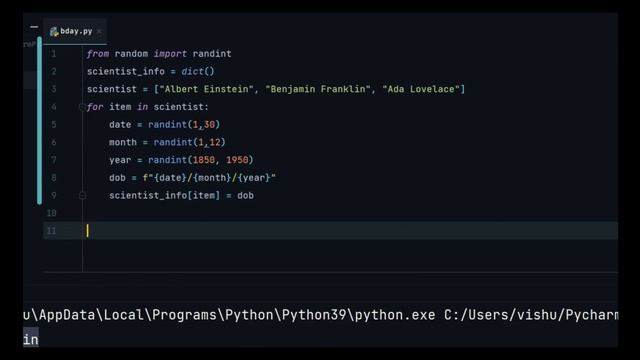
Task: Click the dob f-string line
Action: (x=192, y=178)
